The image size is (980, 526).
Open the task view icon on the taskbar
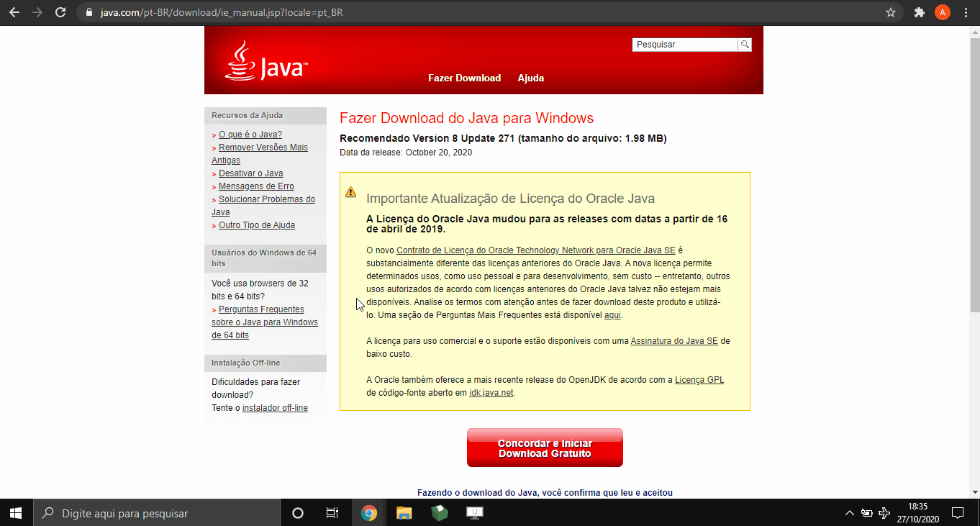332,512
